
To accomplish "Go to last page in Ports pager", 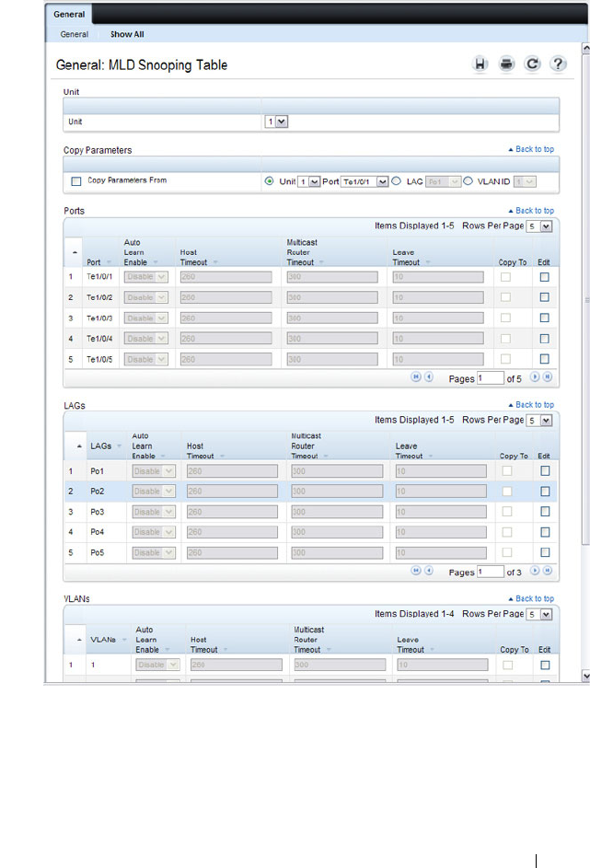I will click(548, 377).
